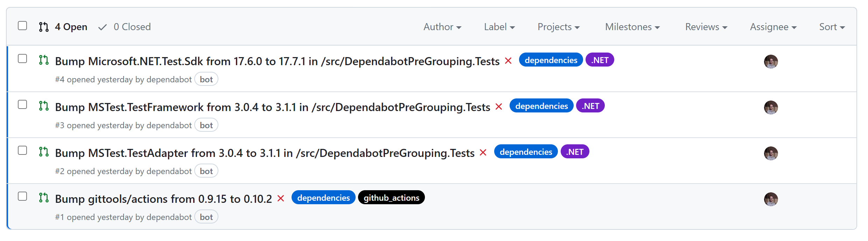Screen dimensions: 868x241
Task: View failed checks on MSTest.TestFramework PR
Action: [x=499, y=107]
